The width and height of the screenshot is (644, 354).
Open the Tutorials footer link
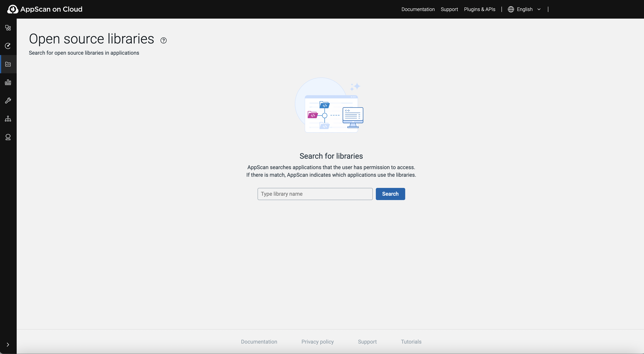411,342
